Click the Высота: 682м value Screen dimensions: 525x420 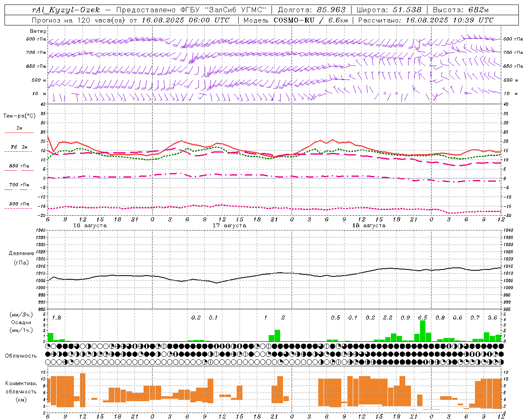461,10
